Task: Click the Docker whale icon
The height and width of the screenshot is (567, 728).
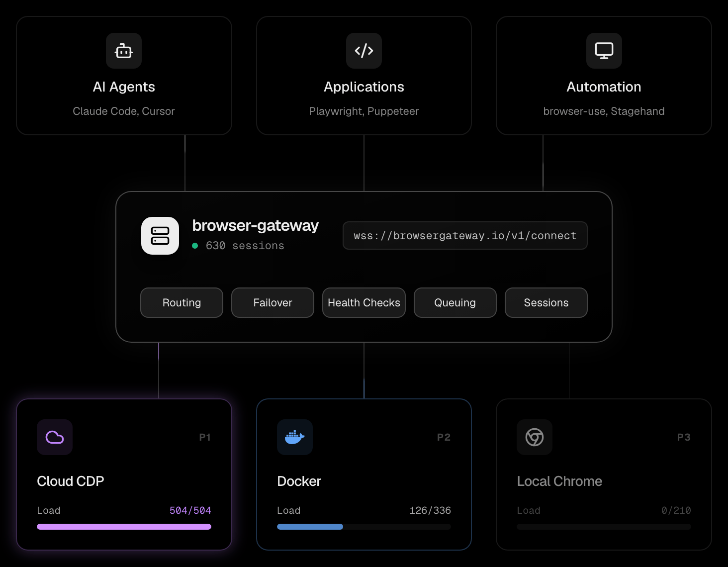Action: coord(295,437)
